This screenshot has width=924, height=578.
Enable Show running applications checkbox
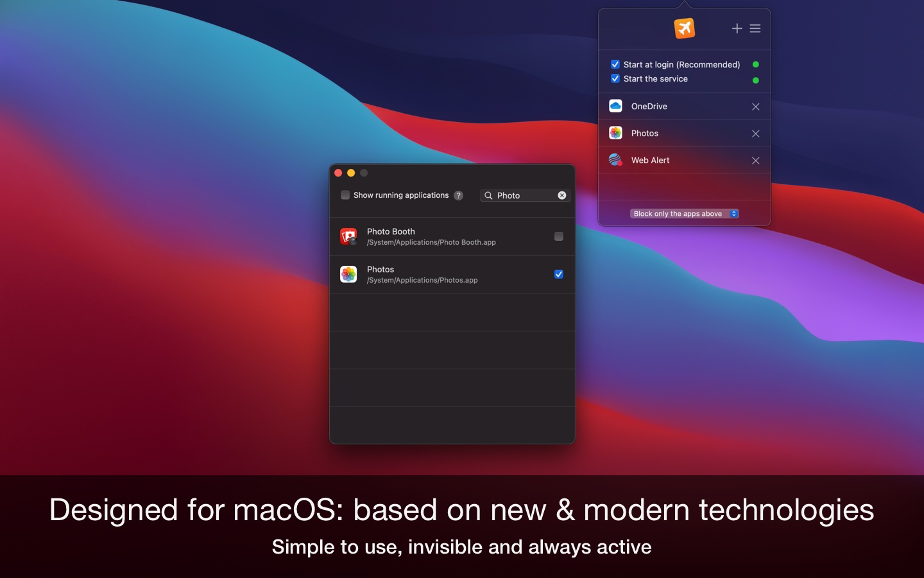click(x=345, y=195)
